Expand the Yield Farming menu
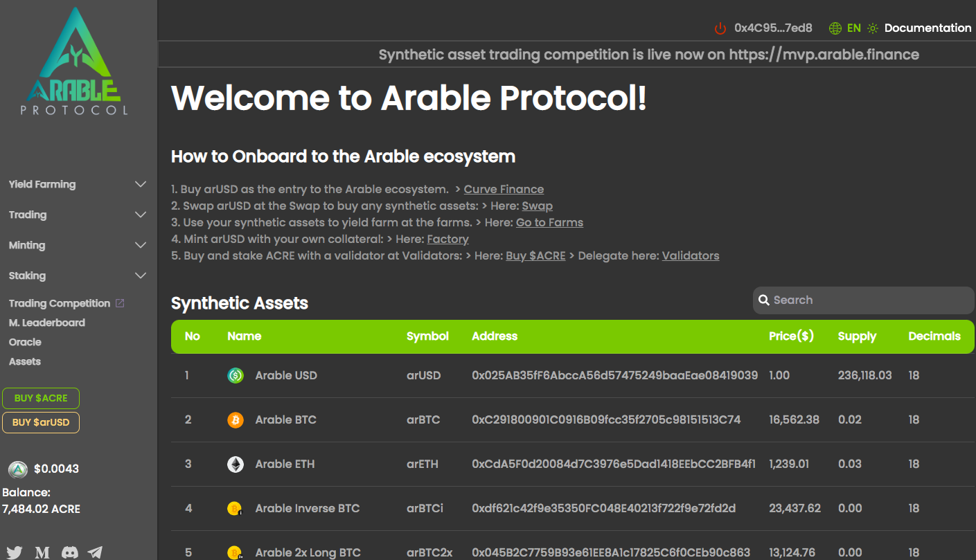Viewport: 976px width, 560px height. [x=78, y=184]
